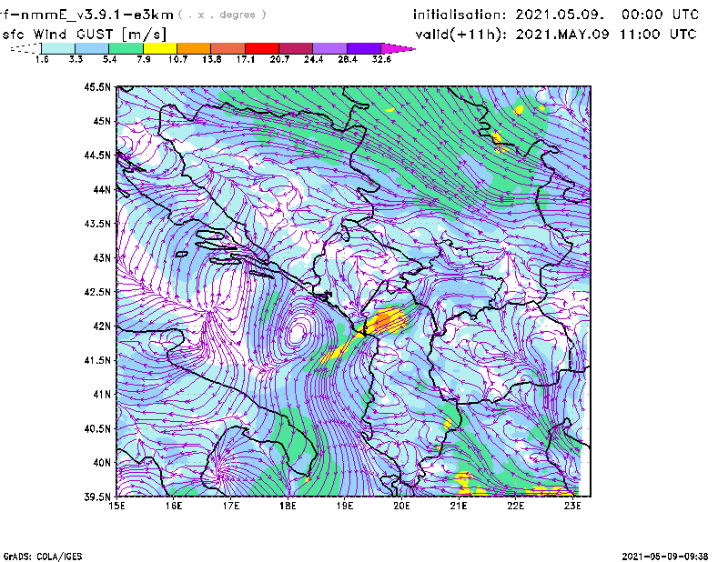Click the '44N' latitude label
728x562 pixels.
coord(102,189)
